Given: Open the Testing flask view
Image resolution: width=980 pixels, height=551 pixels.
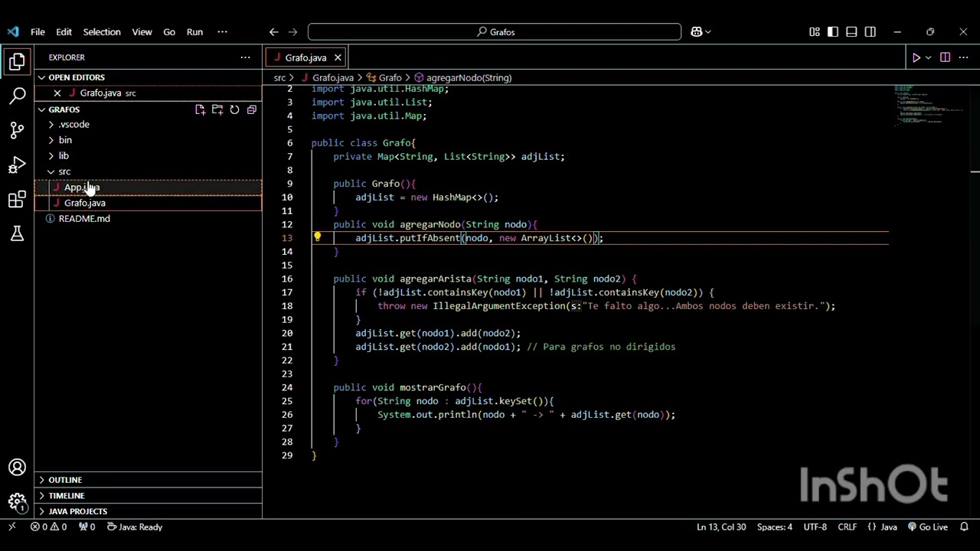Looking at the screenshot, I should pos(17,234).
